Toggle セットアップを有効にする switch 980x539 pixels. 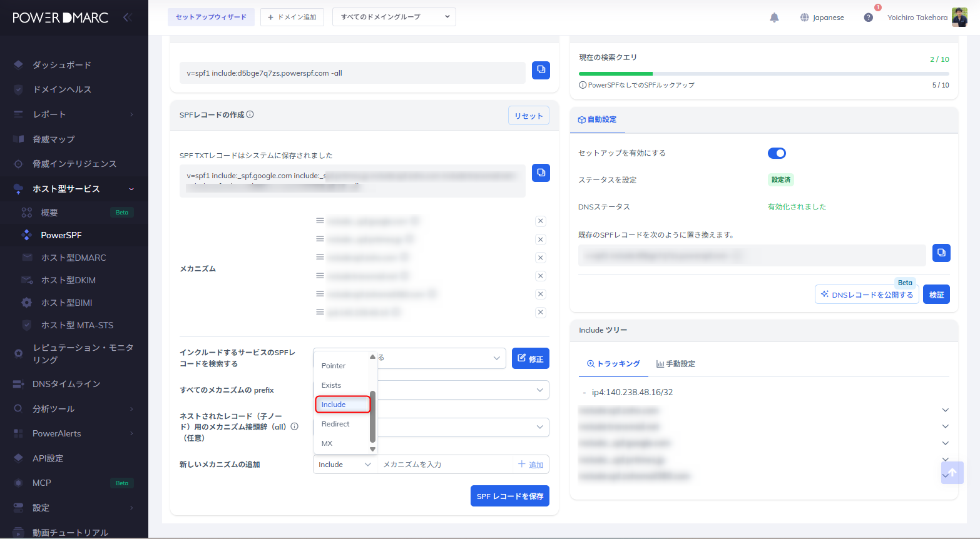point(777,153)
